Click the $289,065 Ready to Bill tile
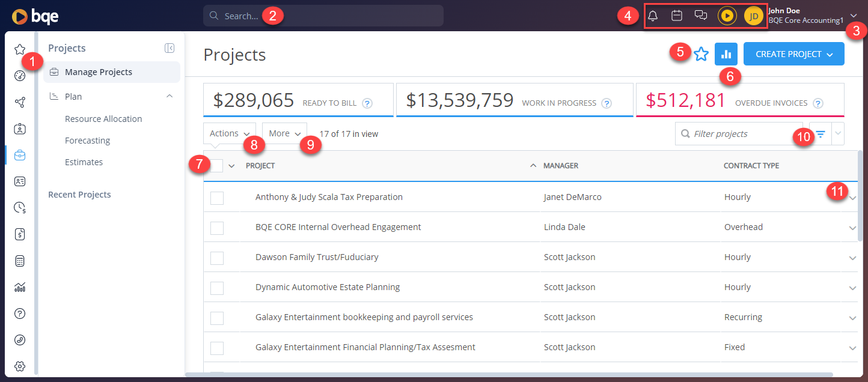The image size is (868, 382). (x=298, y=100)
